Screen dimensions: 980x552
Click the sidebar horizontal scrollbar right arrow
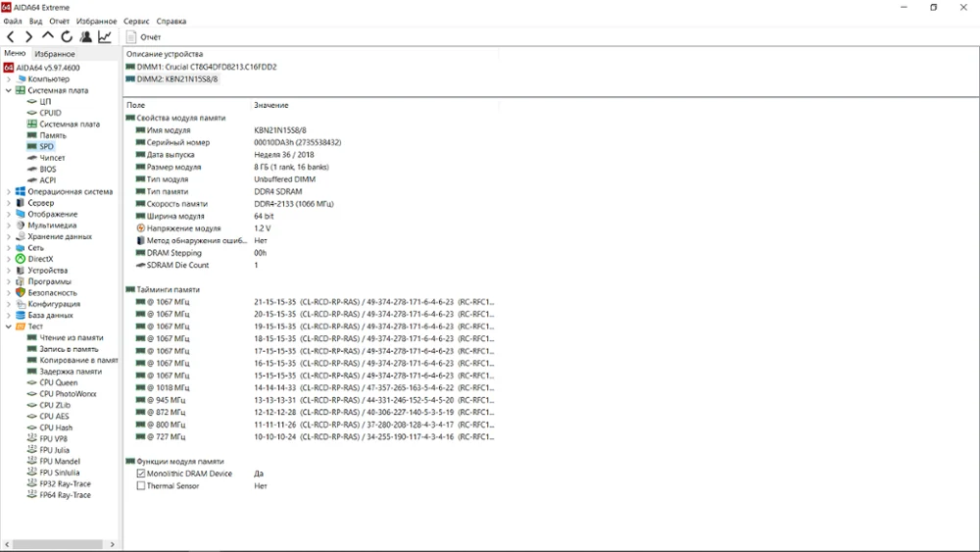tap(113, 544)
